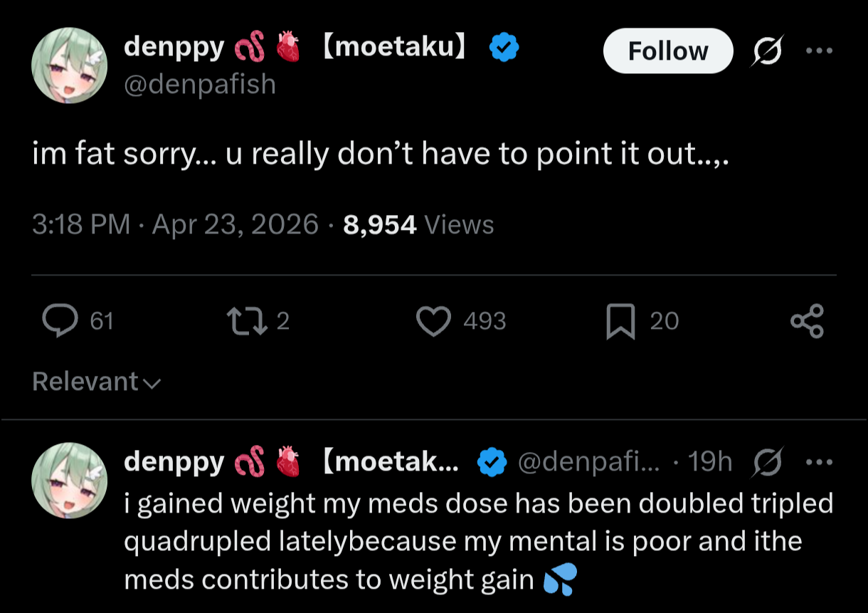Click verified badge on main post name
The height and width of the screenshot is (613, 868).
pos(504,48)
